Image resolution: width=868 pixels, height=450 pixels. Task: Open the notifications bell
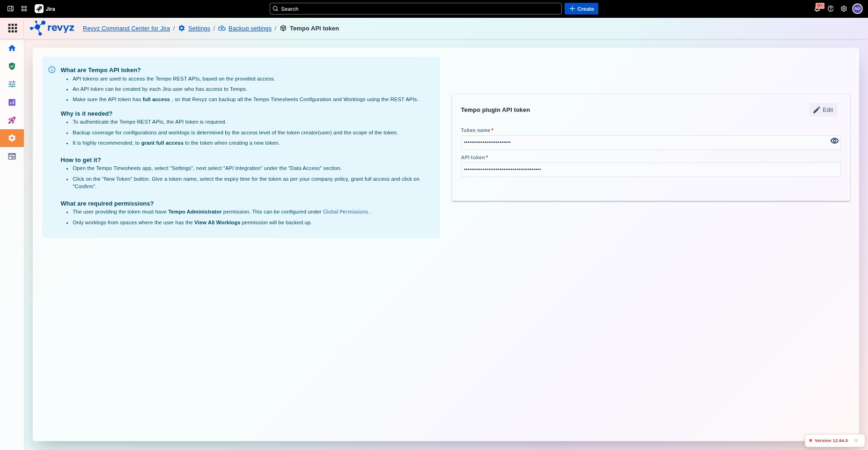tap(817, 9)
